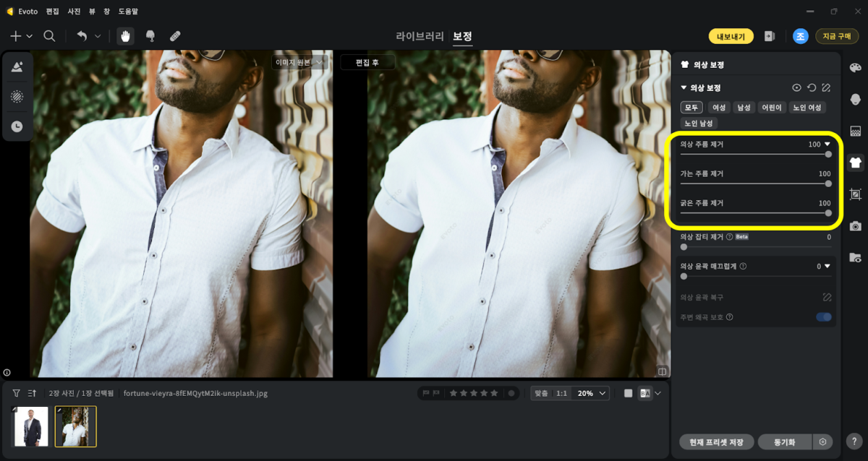Expand the 의상 윤곽 매끄럽게 options arrow
The height and width of the screenshot is (461, 868).
[x=827, y=266]
